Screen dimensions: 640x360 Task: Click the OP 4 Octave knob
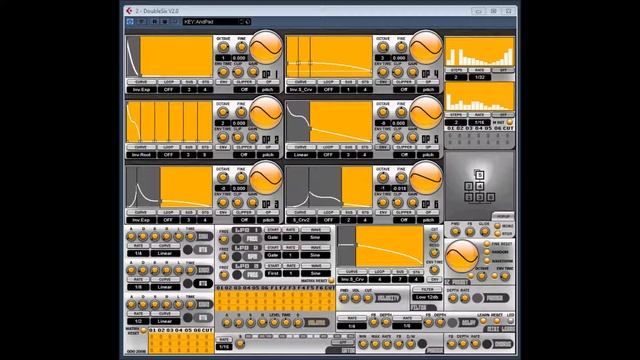click(383, 47)
